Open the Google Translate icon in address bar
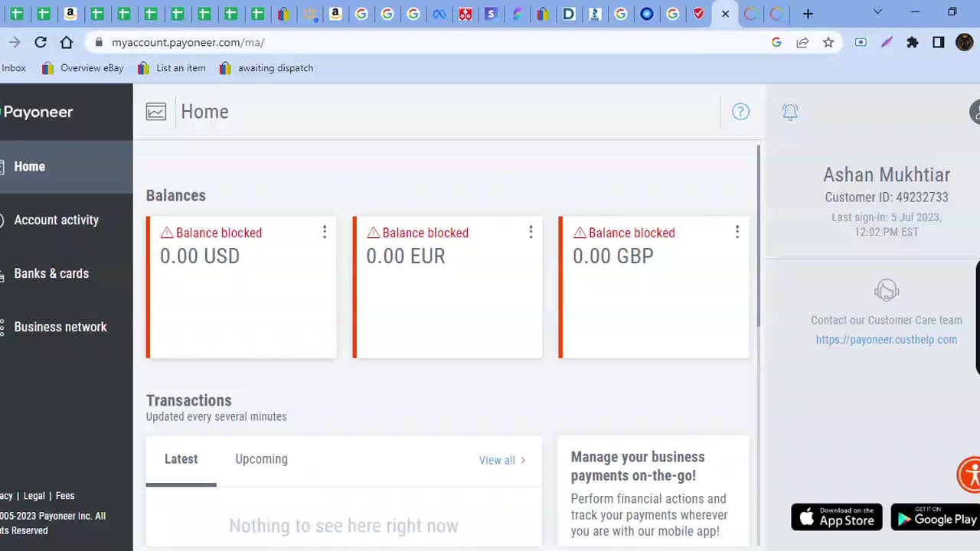Screen dimensions: 980x551 point(776,43)
